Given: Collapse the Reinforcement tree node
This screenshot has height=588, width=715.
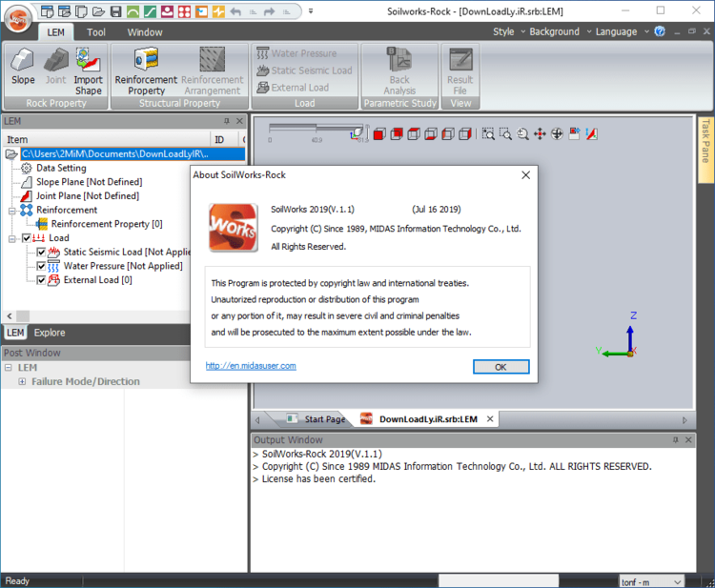Looking at the screenshot, I should tap(12, 210).
